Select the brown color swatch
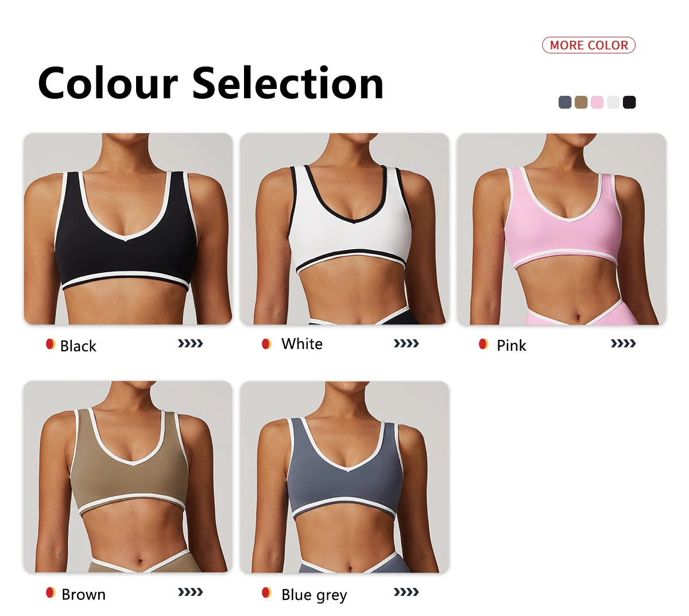Screen dimensions: 689x616 581,102
